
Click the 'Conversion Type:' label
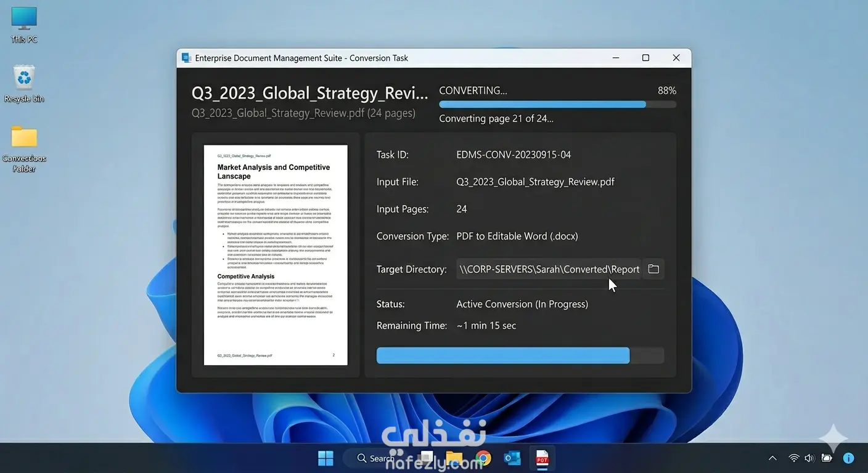click(x=413, y=236)
